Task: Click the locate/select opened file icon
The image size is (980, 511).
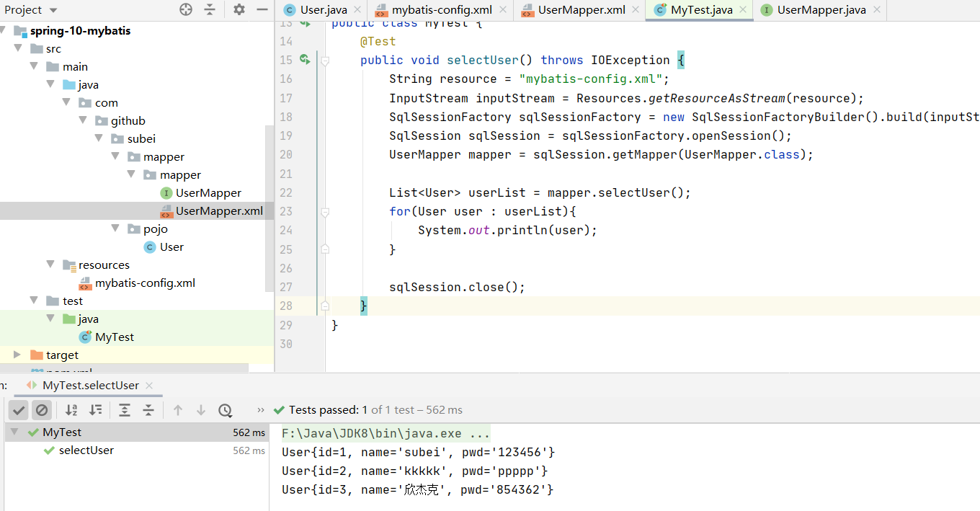Action: [x=186, y=9]
